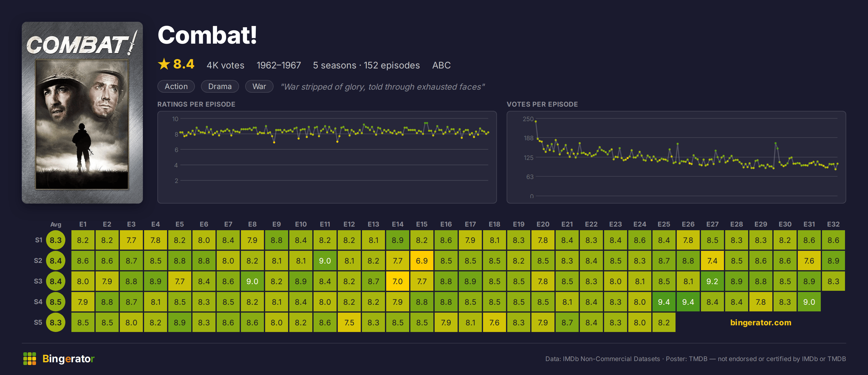
Task: Select the S3 E14 cell rated 7.0
Action: pos(398,281)
